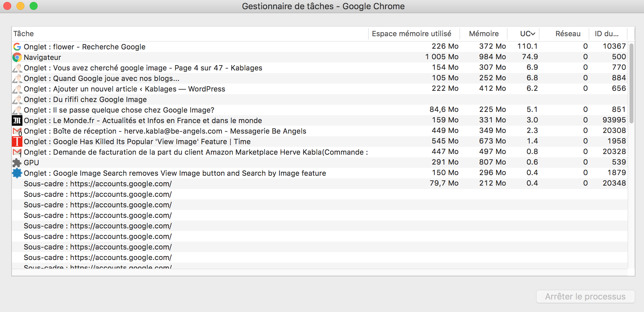Click blue gear icon on 'Google Image Search removes' row
The image size is (644, 312).
click(x=17, y=173)
